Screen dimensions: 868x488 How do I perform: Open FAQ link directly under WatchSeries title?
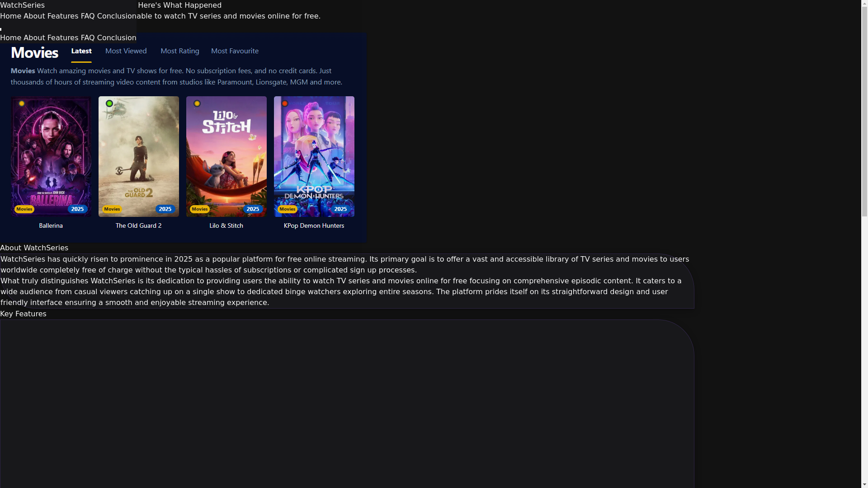pyautogui.click(x=88, y=16)
